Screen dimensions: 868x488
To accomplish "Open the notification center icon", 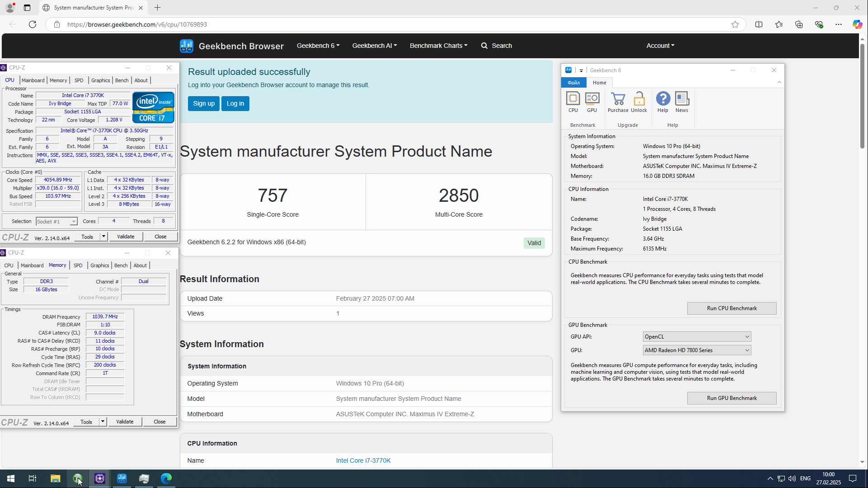I will click(853, 479).
